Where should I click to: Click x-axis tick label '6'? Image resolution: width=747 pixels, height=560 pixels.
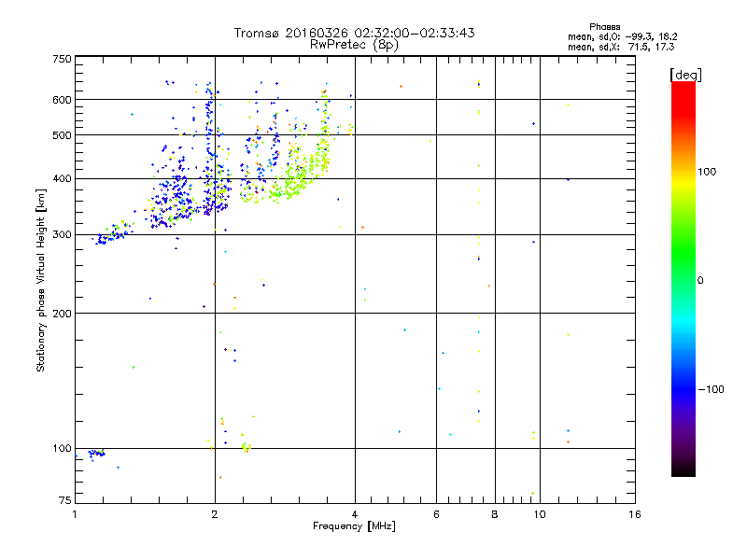[436, 514]
